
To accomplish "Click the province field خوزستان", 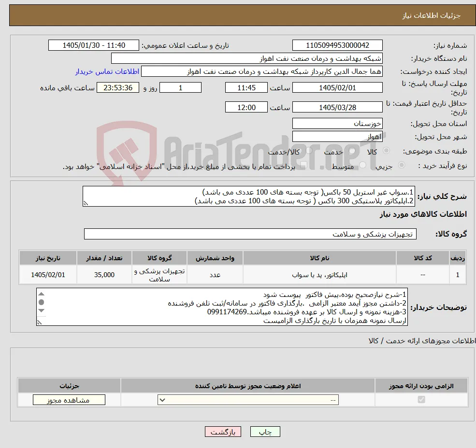I will [337, 124].
